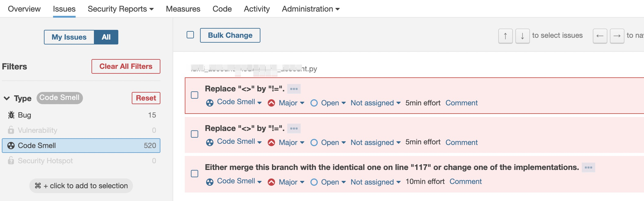Click the red Major severity icon on the second issue

click(271, 143)
